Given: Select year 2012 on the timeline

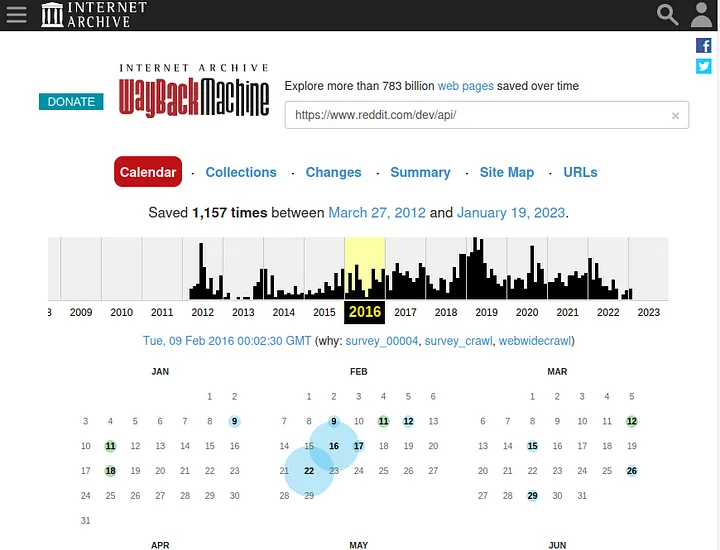Looking at the screenshot, I should (202, 312).
